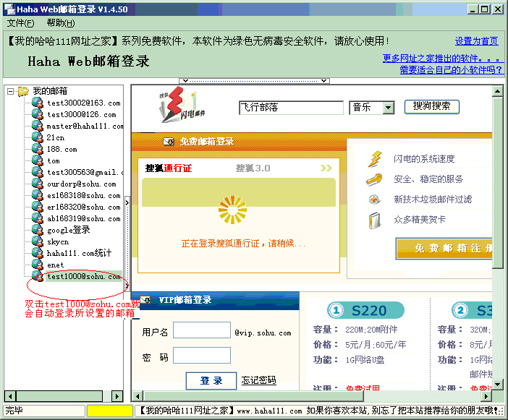This screenshot has width=508, height=420.
Task: Click the browser pane's up scroll arrow
Action: click(497, 91)
